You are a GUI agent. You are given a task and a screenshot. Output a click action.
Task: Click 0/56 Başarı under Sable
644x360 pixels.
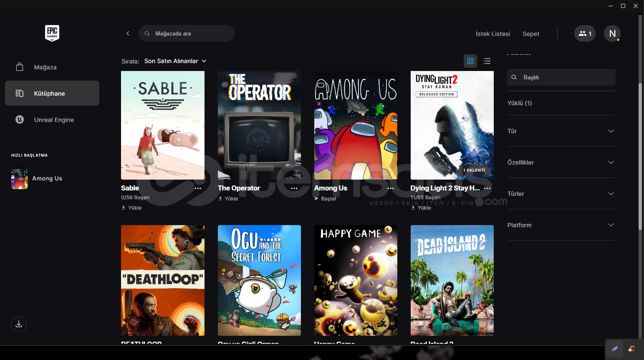click(135, 197)
